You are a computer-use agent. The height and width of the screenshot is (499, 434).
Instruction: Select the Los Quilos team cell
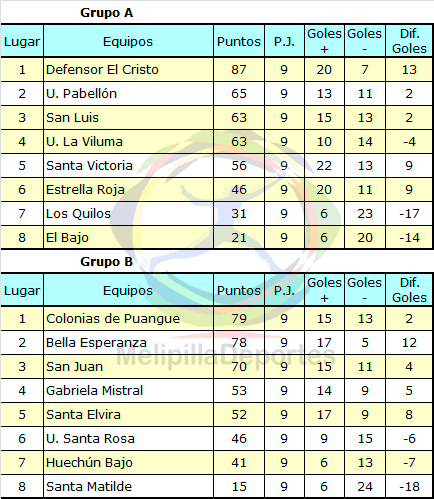(x=128, y=214)
